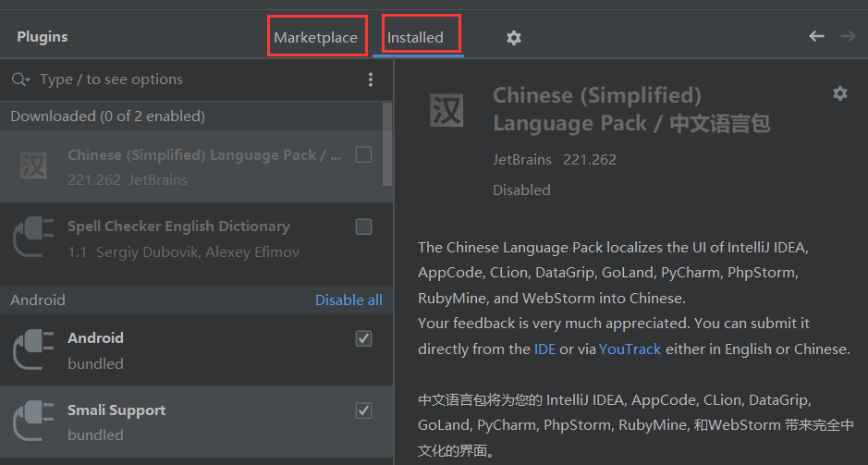Viewport: 868px width, 465px height.
Task: Click the Downloaded (0 of 2 enabled) header
Action: coord(108,116)
